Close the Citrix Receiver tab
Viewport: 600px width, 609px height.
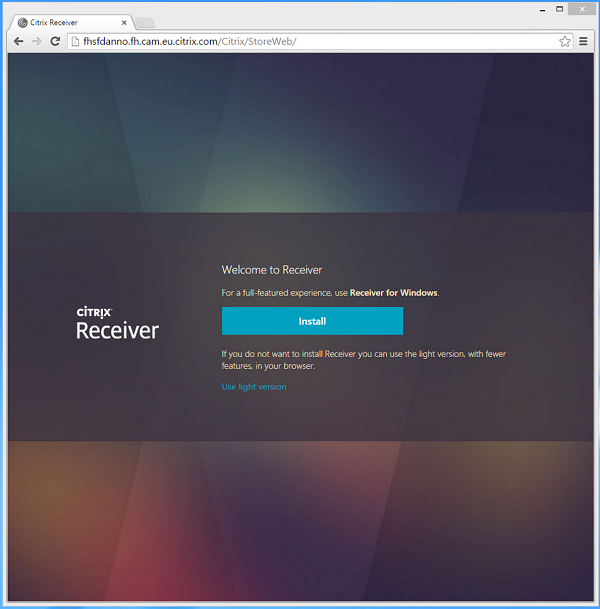click(x=121, y=22)
